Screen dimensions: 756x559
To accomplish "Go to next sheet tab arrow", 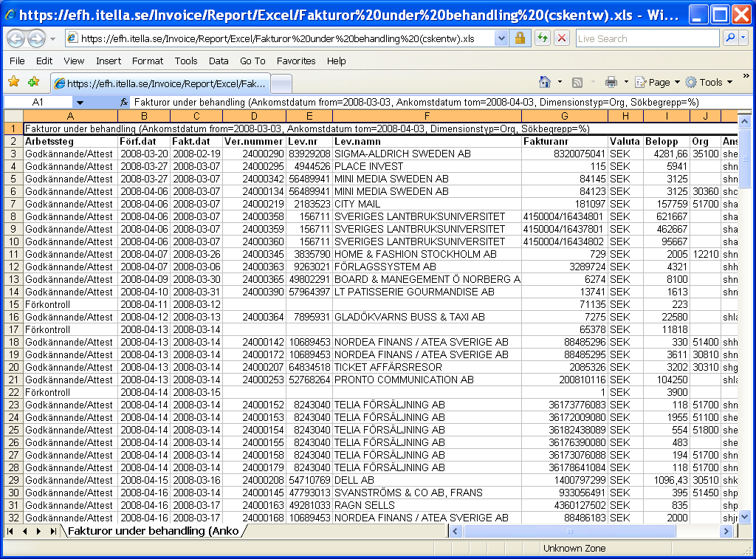I will click(38, 531).
